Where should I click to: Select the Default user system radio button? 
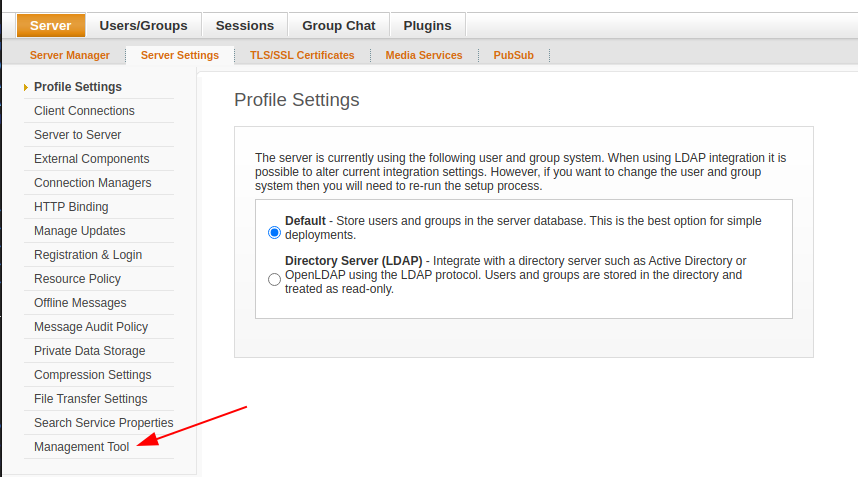tap(275, 233)
